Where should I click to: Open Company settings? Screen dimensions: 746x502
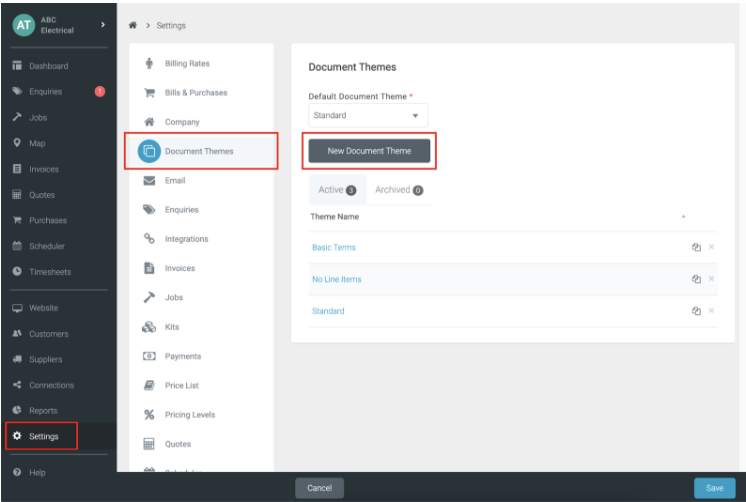tap(201, 122)
